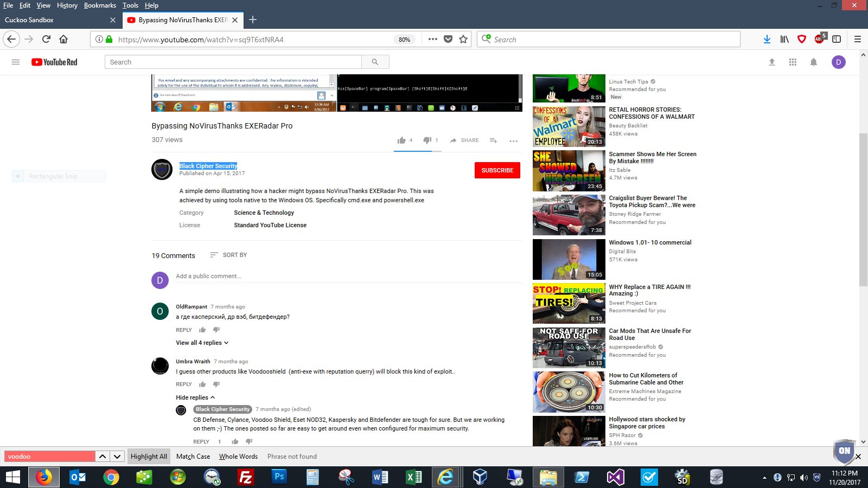The image size is (868, 488).
Task: Find the previous match for voodoo
Action: pos(103,457)
